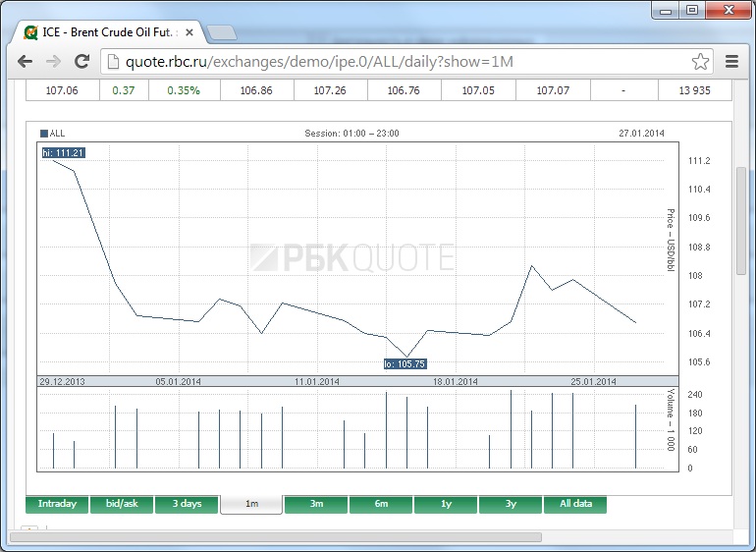Click the ALL legend color square
Image resolution: width=756 pixels, height=552 pixels.
click(x=44, y=134)
